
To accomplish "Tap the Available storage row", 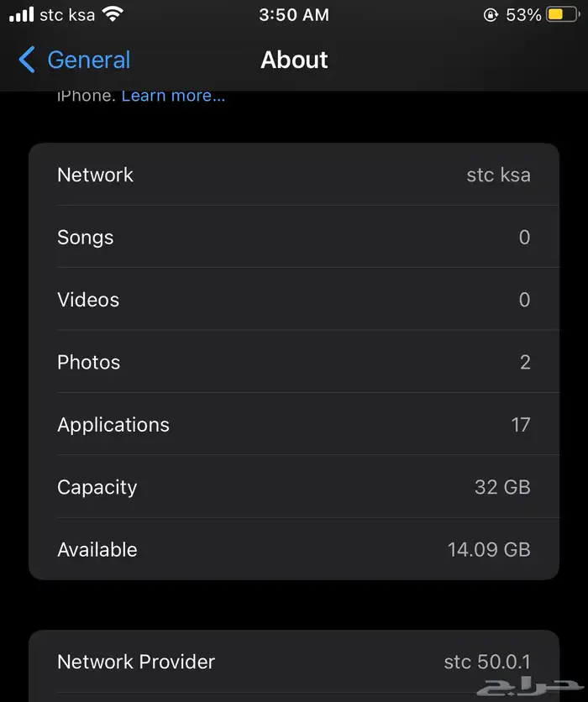I will tap(294, 550).
